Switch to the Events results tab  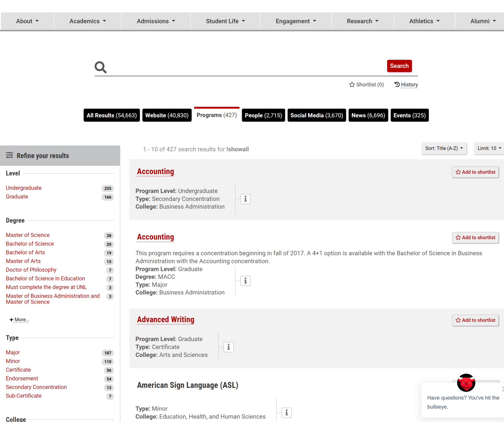click(409, 115)
